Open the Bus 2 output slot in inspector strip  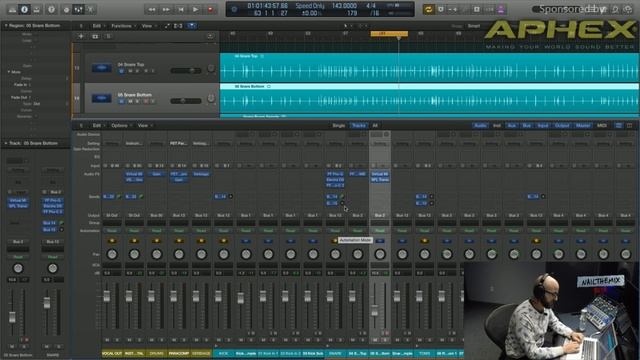click(x=18, y=242)
